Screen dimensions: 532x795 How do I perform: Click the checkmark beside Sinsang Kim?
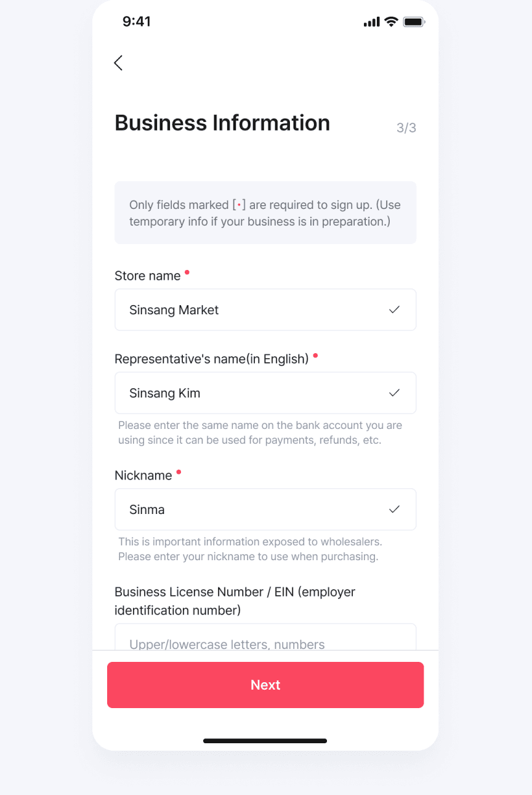click(395, 393)
